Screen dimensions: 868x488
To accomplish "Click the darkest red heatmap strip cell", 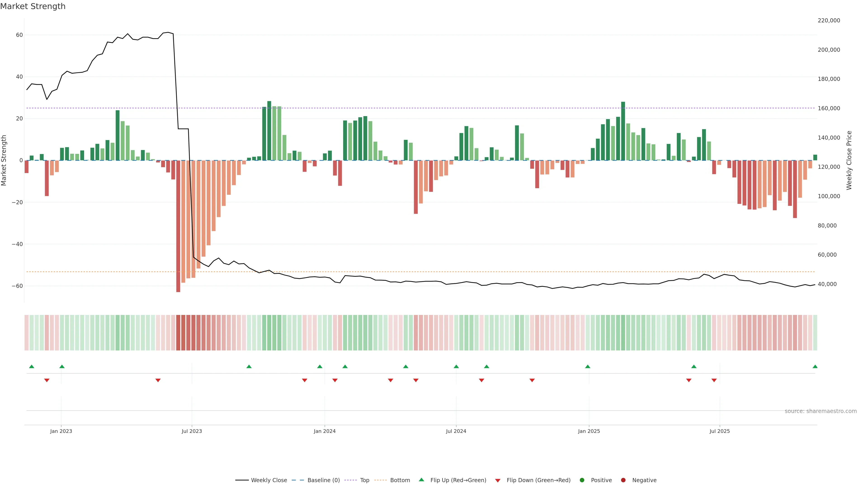I will (178, 332).
